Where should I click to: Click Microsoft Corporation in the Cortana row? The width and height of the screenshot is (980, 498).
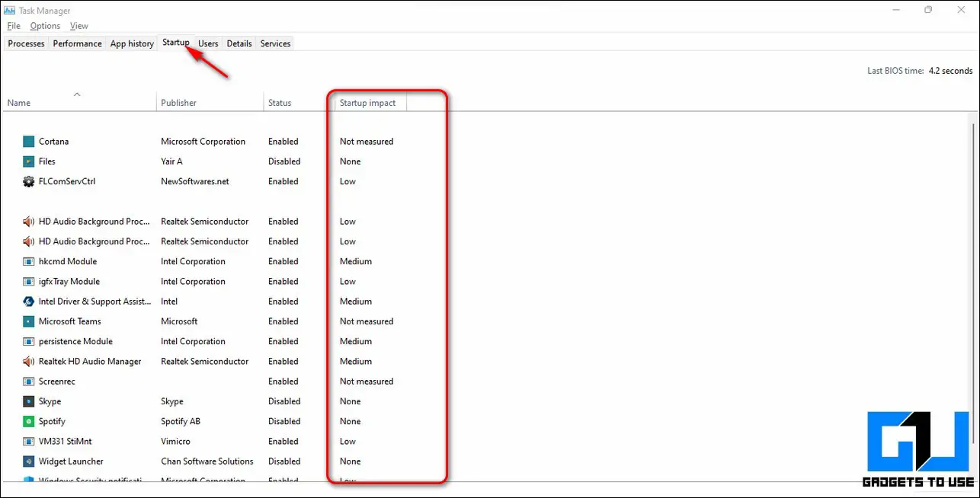tap(203, 142)
